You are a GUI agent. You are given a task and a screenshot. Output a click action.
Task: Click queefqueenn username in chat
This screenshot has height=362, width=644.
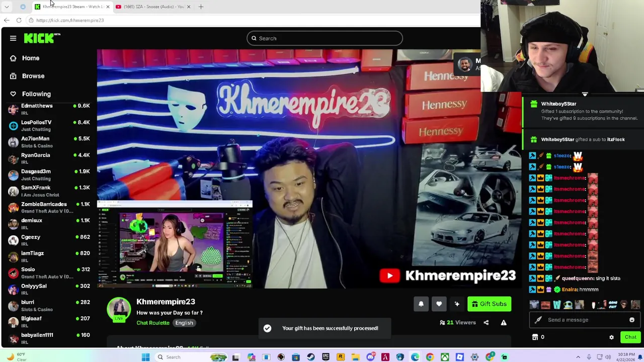pyautogui.click(x=578, y=278)
